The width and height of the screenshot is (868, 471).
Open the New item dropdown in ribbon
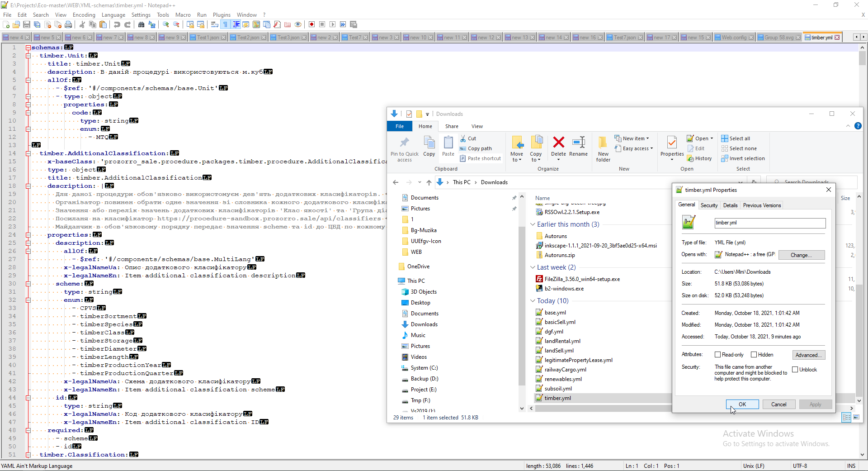tap(632, 138)
